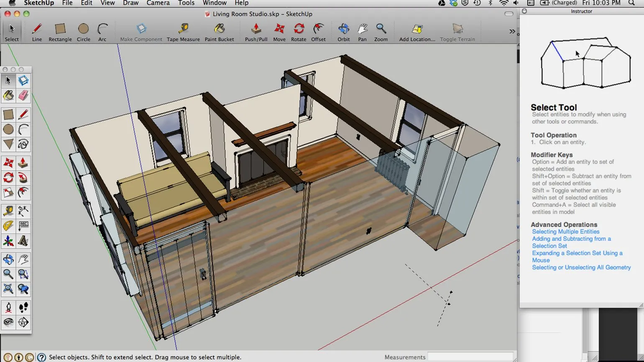Open Spotlight search in the menu bar
644x362 pixels.
tap(631, 3)
